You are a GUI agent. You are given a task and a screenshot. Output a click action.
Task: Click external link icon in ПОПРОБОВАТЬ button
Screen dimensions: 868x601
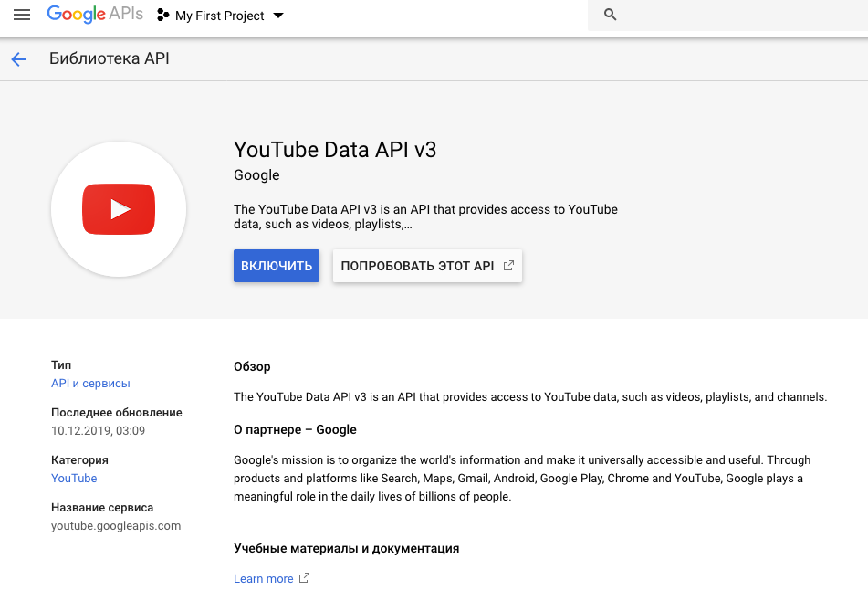pyautogui.click(x=508, y=265)
